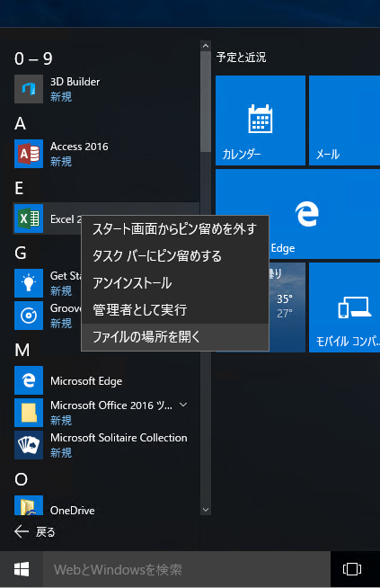The image size is (380, 588).
Task: Open the Microsoft Edge tile
Action: pyautogui.click(x=324, y=214)
